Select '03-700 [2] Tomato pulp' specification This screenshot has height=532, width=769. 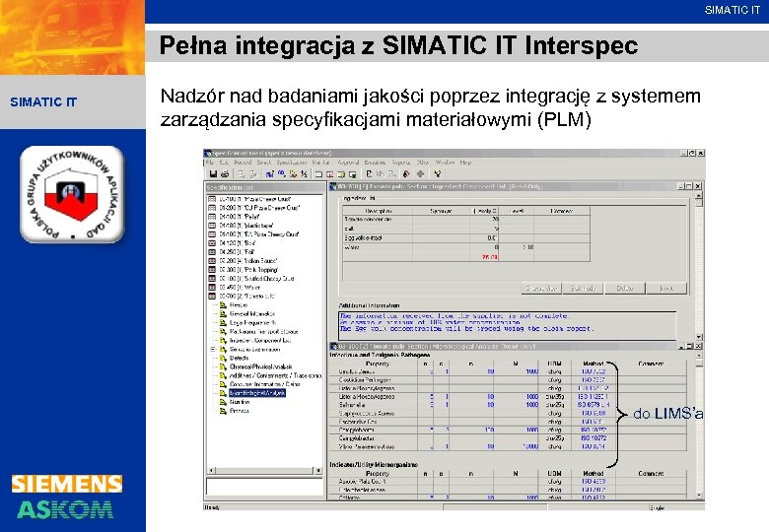[247, 297]
